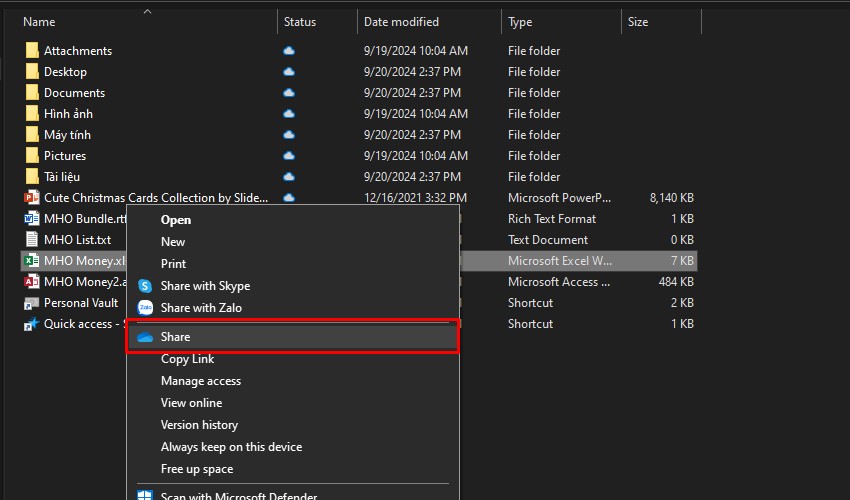Click the PowerPoint icon of Cute Christmas Cards
The image size is (850, 500).
31,197
